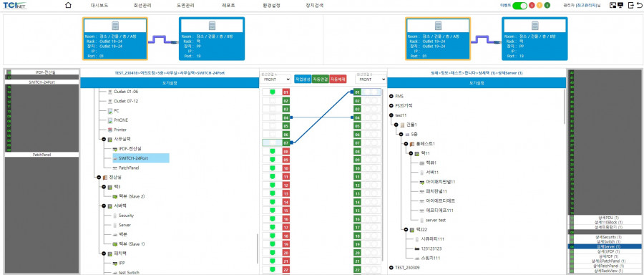644x275 pixels.
Task: Toggle the 이벤트 switch off
Action: pos(519,5)
